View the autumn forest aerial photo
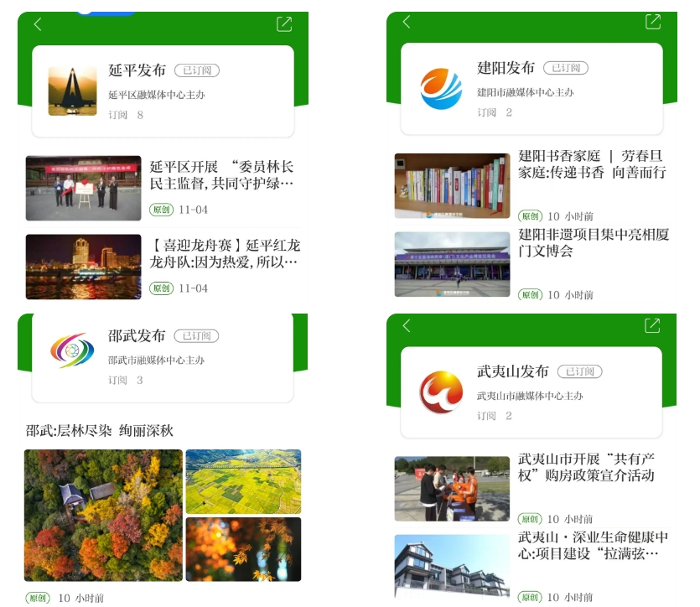The height and width of the screenshot is (607, 700). 103,515
